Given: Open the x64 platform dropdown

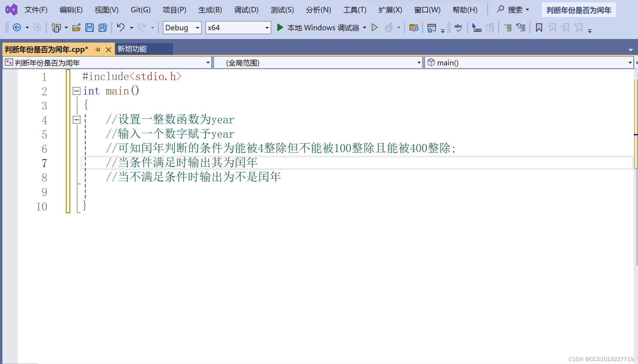Looking at the screenshot, I should coord(238,28).
